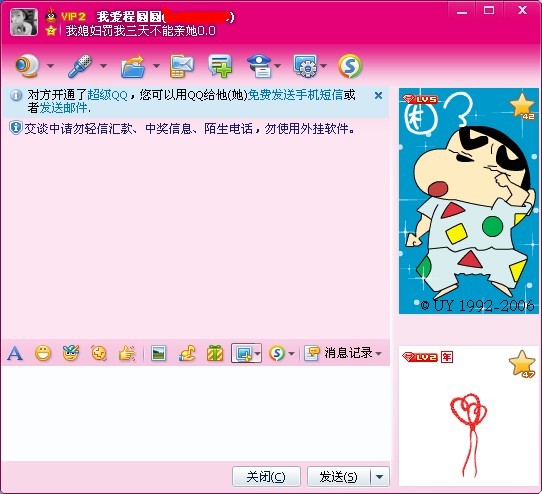The width and height of the screenshot is (542, 494).
Task: Click the screenshot capture tool button
Action: click(243, 353)
